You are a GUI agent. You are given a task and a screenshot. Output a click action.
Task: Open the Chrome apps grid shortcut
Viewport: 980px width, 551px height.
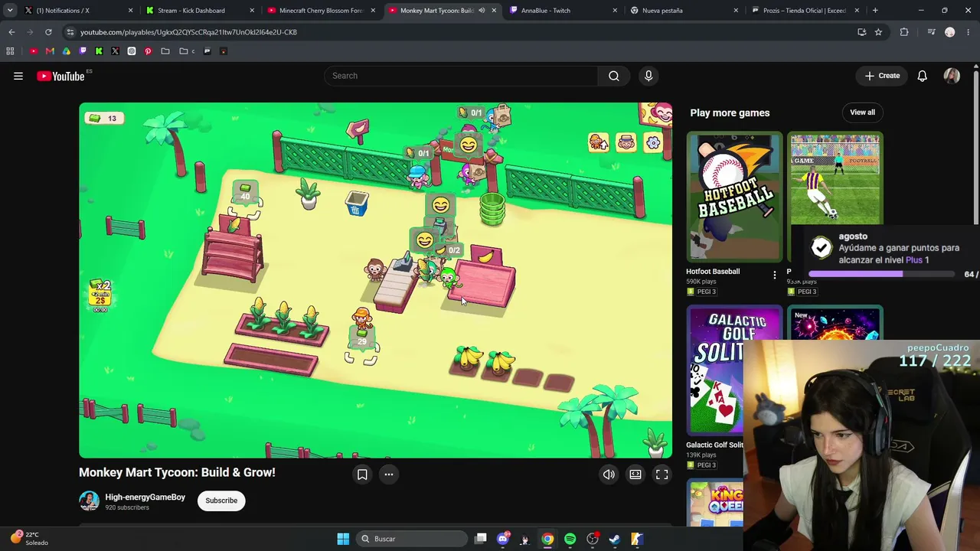(10, 51)
